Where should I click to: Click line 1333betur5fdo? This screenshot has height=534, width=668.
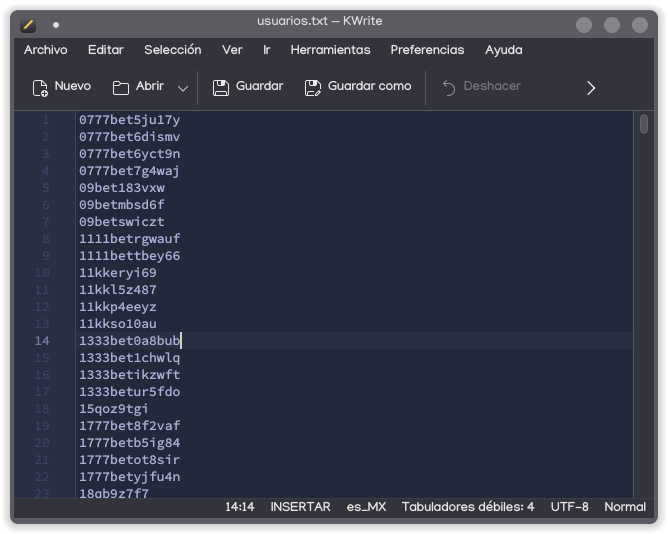(130, 392)
